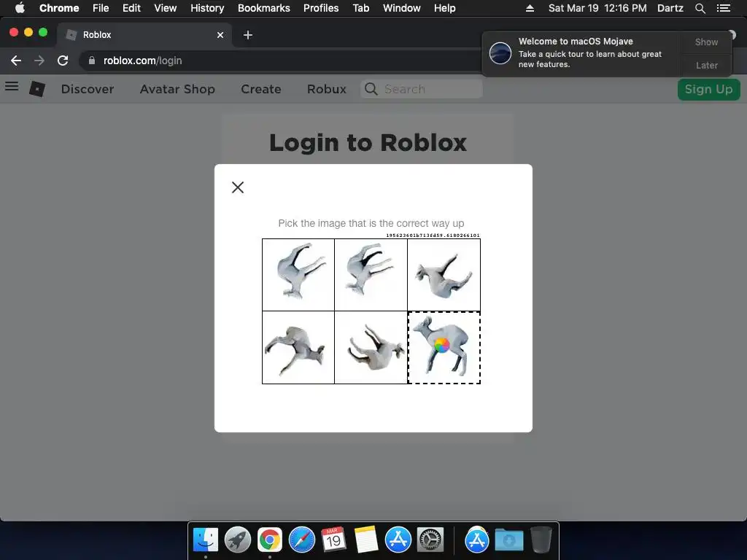Open the Chrome menu in menu bar
The width and height of the screenshot is (747, 560).
(59, 8)
